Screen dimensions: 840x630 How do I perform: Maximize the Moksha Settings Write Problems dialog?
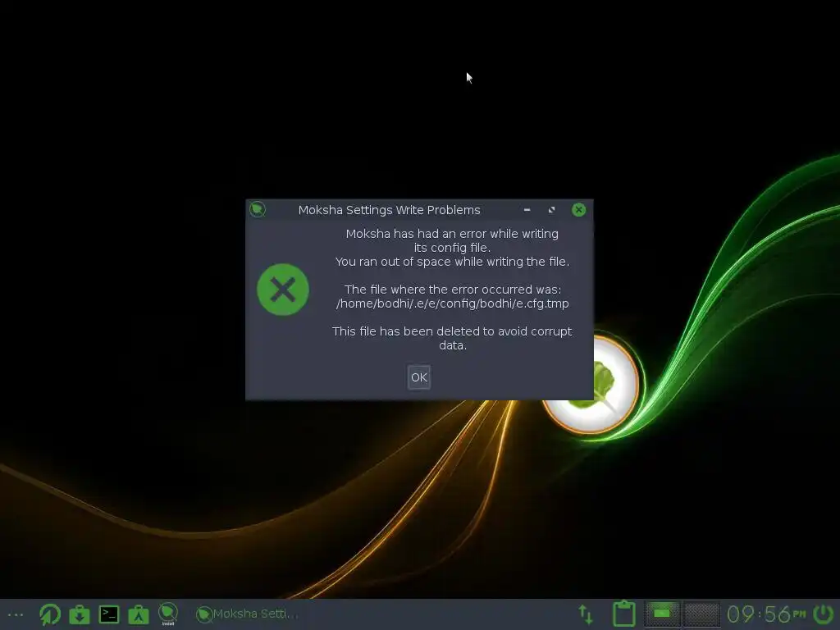click(552, 210)
